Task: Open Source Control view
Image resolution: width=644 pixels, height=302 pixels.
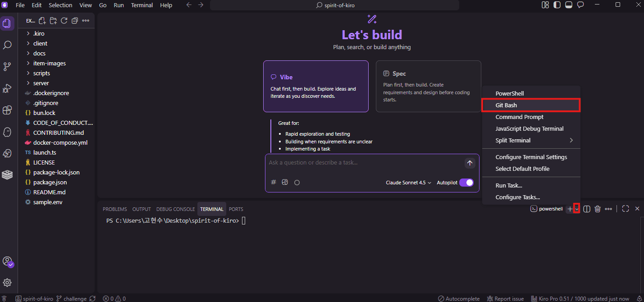Action: (7, 67)
